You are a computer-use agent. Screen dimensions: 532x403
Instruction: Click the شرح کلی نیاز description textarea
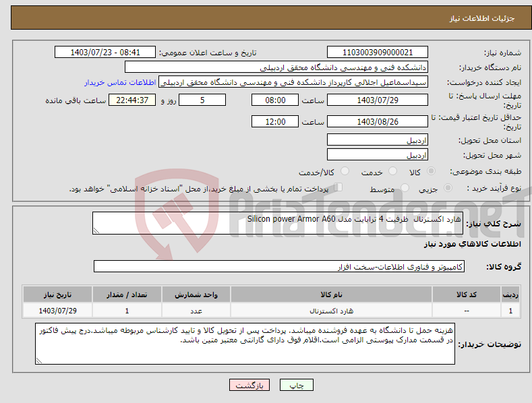click(278, 223)
